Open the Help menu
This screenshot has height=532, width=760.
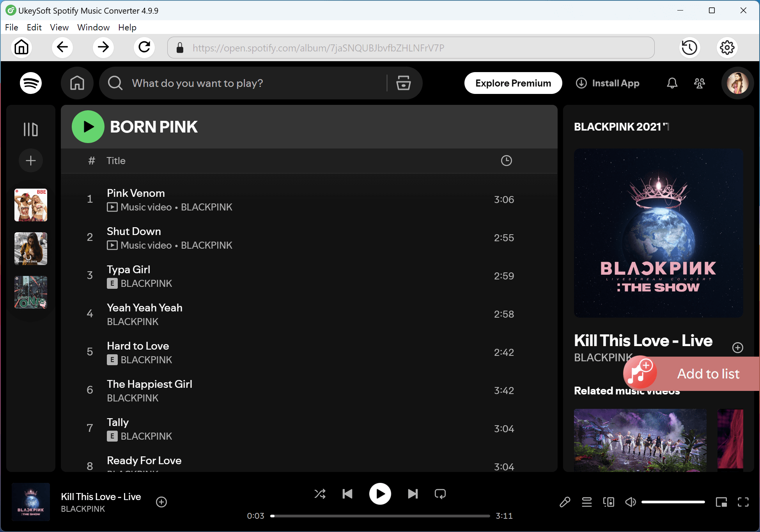pos(127,27)
